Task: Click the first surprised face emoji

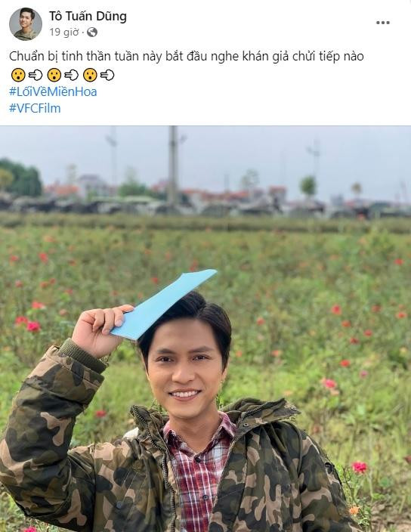Action: coord(18,75)
